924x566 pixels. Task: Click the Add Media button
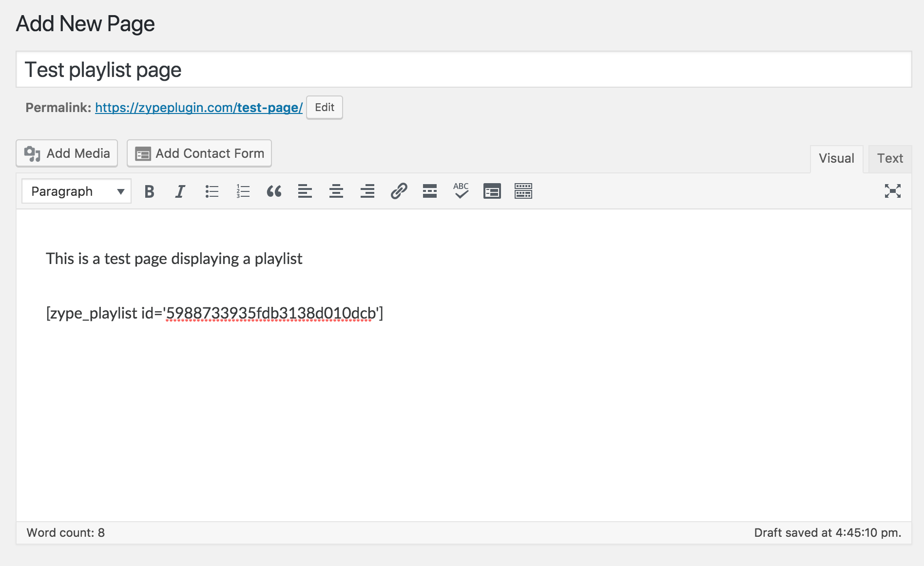click(x=67, y=153)
